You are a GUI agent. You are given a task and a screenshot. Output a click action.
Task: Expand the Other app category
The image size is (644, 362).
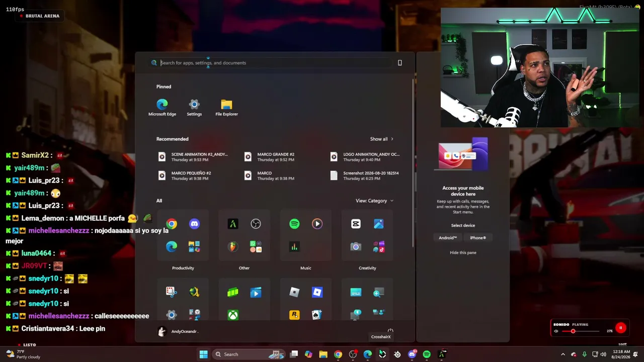tap(244, 268)
